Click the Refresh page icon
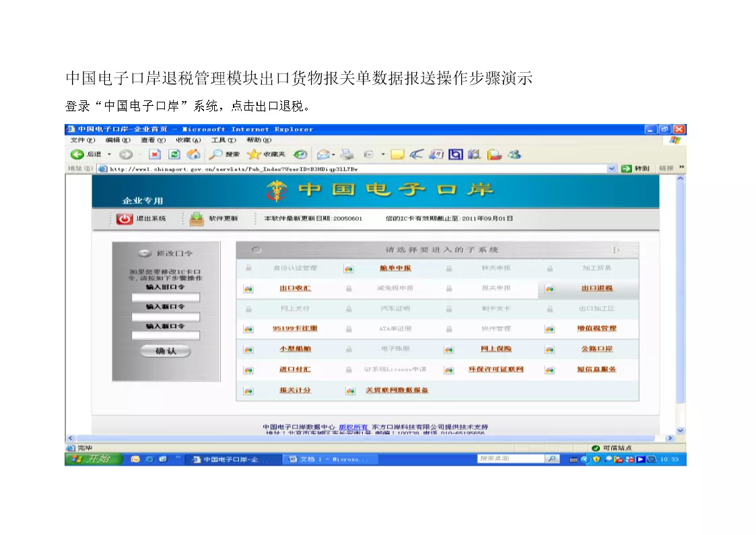 [x=174, y=154]
